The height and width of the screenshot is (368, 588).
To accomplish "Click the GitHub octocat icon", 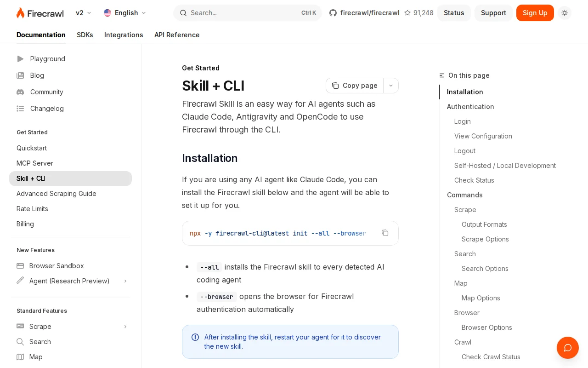I will coord(333,13).
